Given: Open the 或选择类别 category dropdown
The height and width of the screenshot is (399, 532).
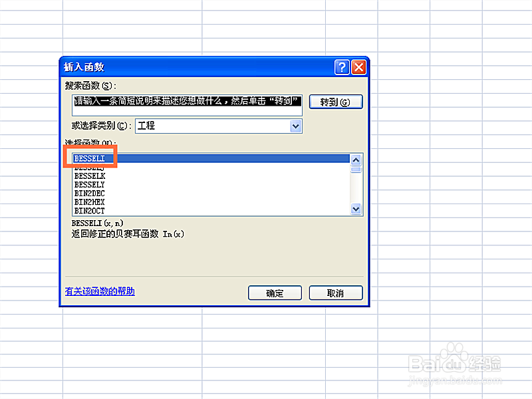Looking at the screenshot, I should tap(296, 126).
